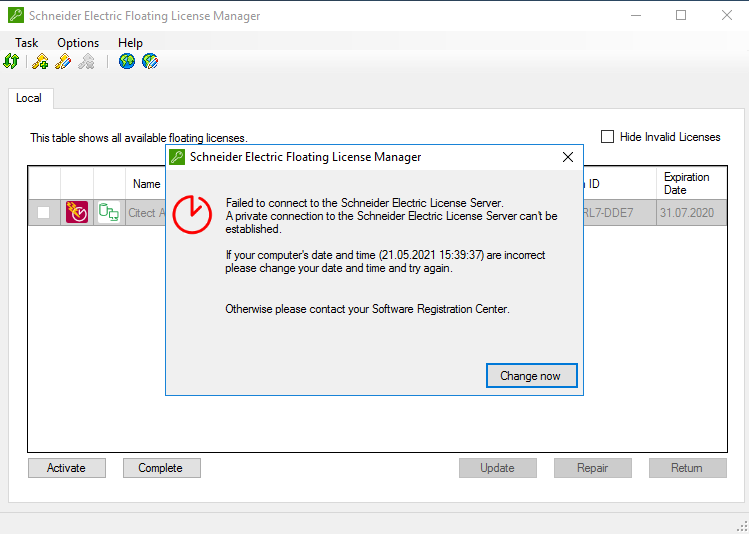Click the Change now button

pyautogui.click(x=531, y=376)
